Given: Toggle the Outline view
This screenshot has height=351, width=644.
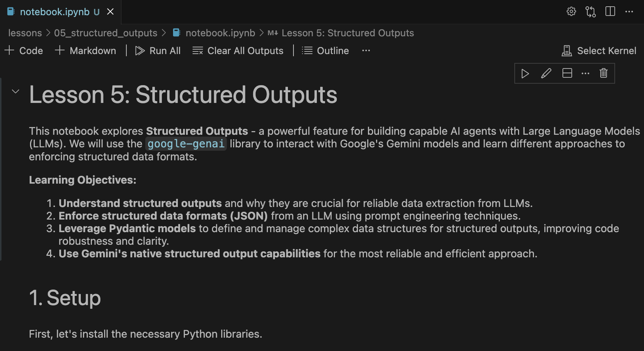Looking at the screenshot, I should (x=325, y=51).
